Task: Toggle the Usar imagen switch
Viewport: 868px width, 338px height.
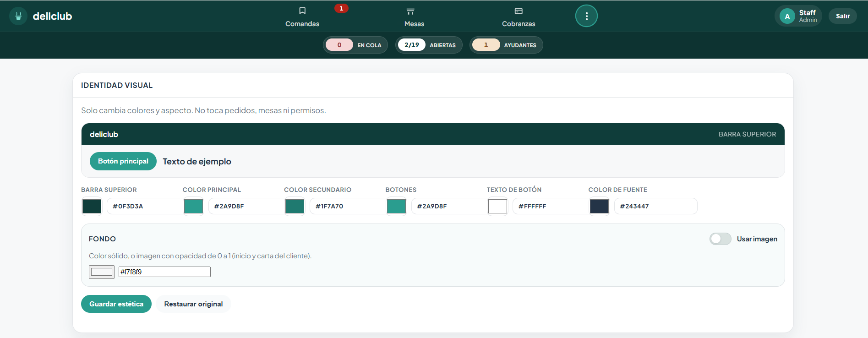Action: pyautogui.click(x=720, y=239)
